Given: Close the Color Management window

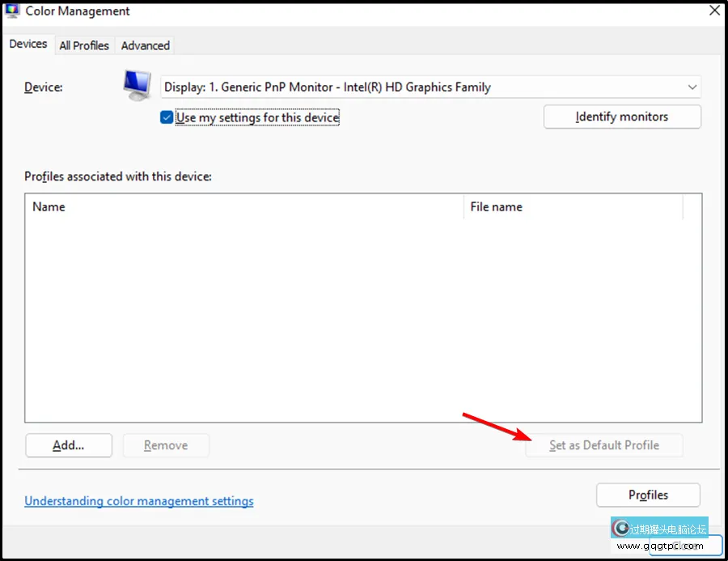Looking at the screenshot, I should click(714, 11).
